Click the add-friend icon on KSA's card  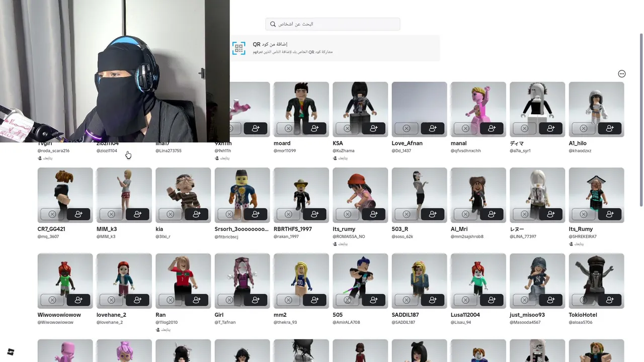tap(374, 129)
